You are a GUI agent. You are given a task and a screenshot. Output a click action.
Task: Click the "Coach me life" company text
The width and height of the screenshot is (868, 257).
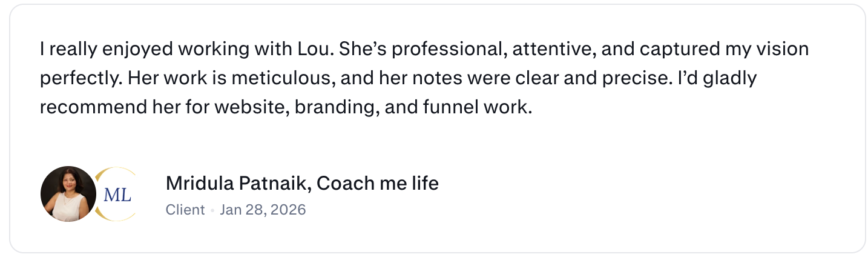coord(378,183)
